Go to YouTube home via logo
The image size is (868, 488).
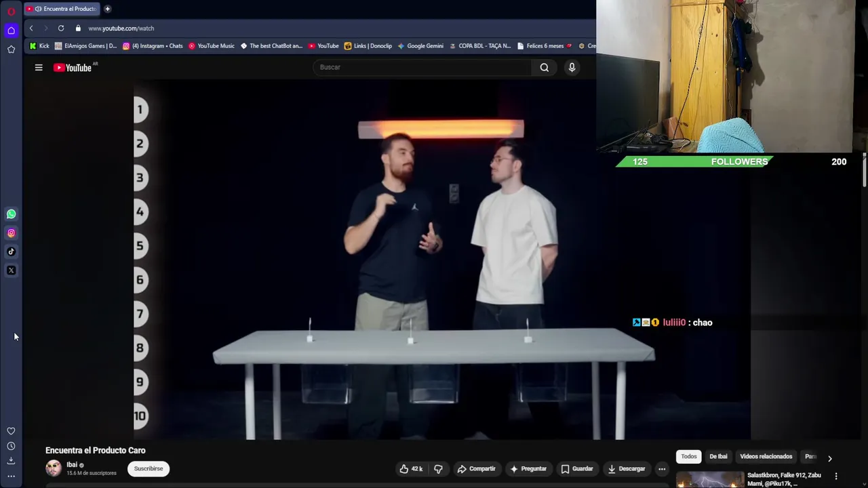pyautogui.click(x=73, y=68)
